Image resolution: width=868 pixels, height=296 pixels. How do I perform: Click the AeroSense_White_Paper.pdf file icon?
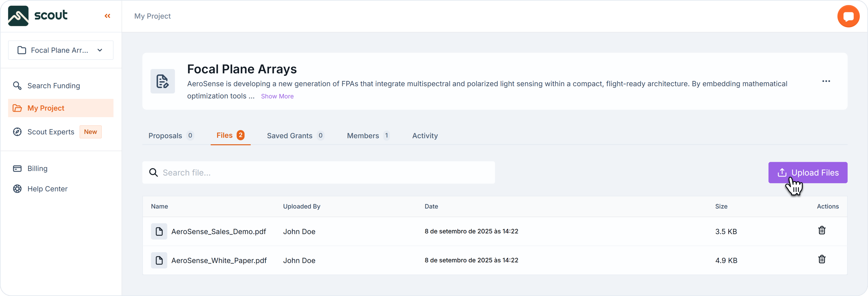coord(159,260)
